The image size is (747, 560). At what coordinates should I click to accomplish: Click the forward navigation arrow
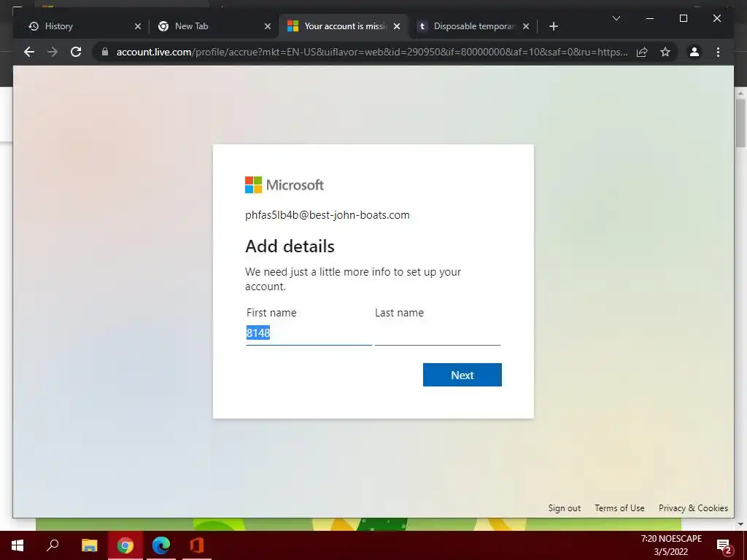pos(53,52)
